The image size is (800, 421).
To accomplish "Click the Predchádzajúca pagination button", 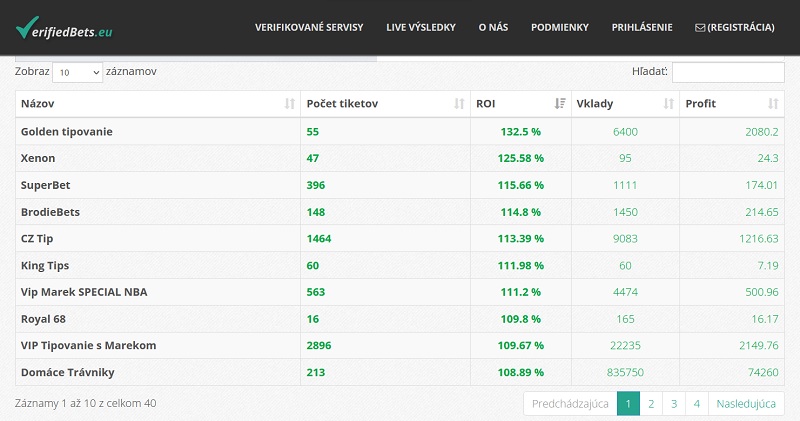I will 570,404.
